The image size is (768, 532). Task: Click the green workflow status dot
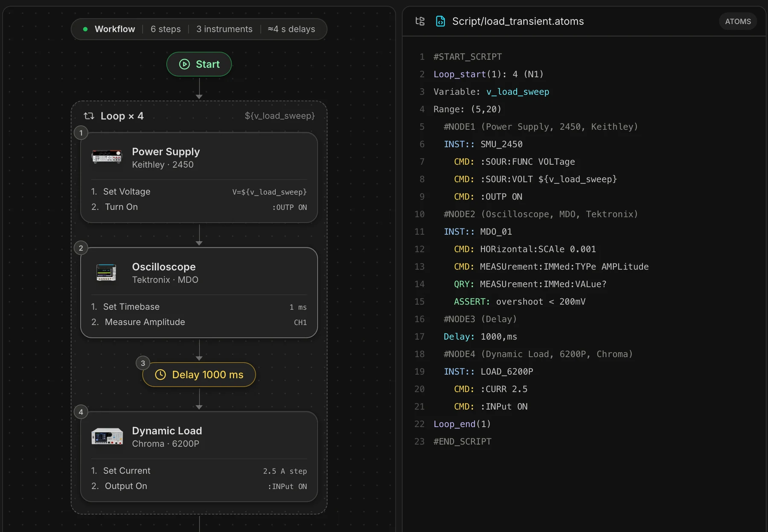pyautogui.click(x=85, y=29)
